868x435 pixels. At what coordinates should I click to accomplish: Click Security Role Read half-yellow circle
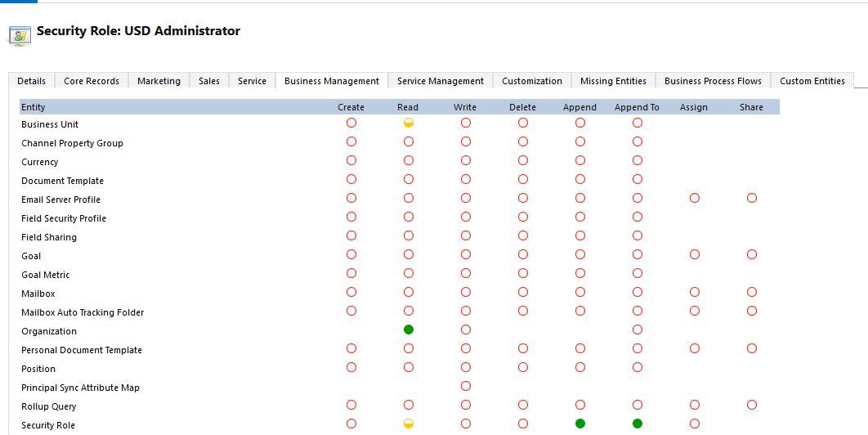(409, 424)
